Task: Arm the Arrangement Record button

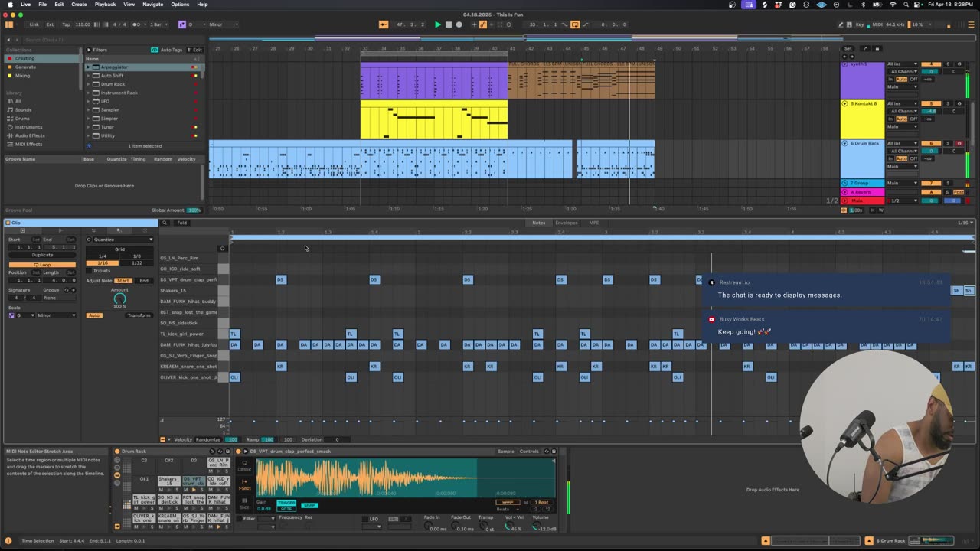Action: tap(459, 24)
